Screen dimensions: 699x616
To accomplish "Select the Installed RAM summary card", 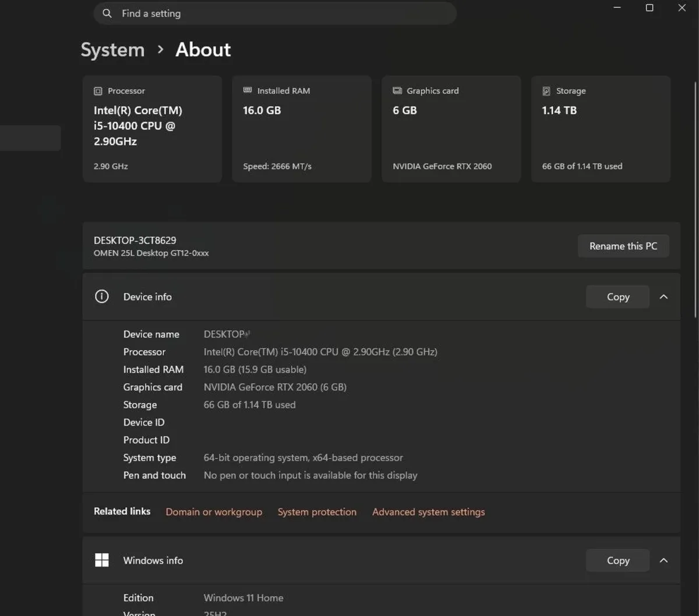I will 302,129.
